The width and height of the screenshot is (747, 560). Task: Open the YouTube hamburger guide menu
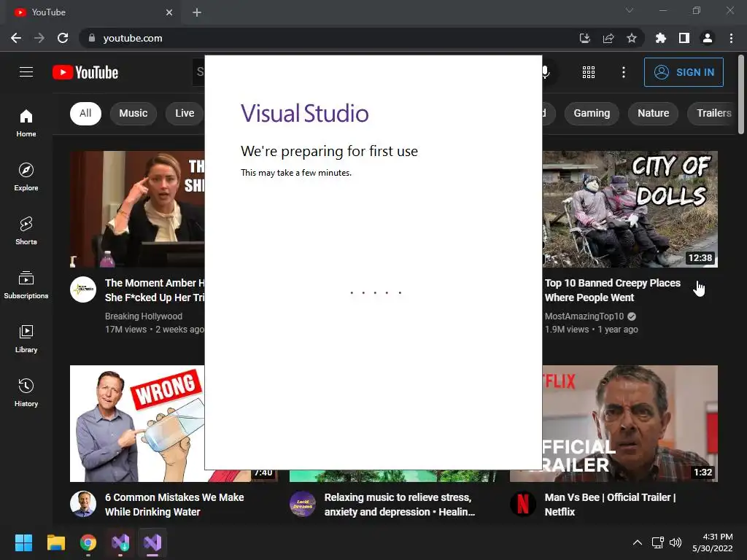26,72
